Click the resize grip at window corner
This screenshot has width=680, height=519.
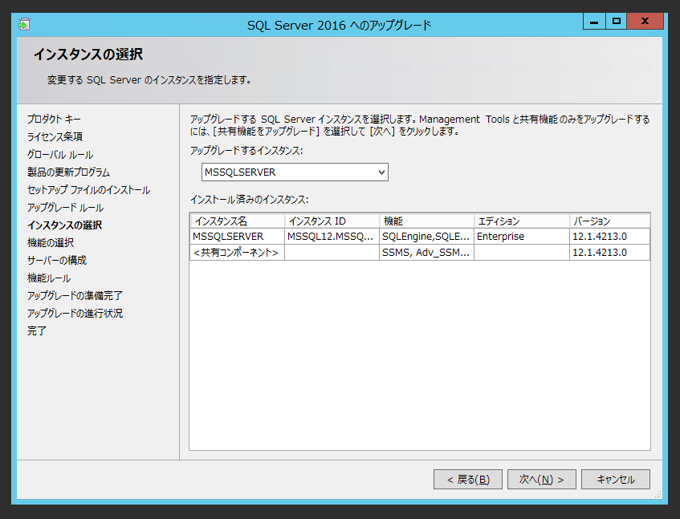click(658, 495)
